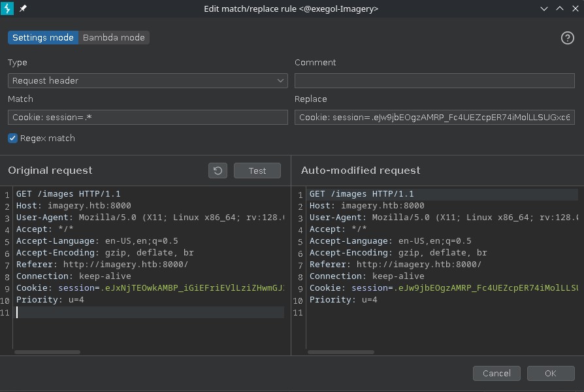
Task: Click into the Comment input field
Action: click(434, 80)
